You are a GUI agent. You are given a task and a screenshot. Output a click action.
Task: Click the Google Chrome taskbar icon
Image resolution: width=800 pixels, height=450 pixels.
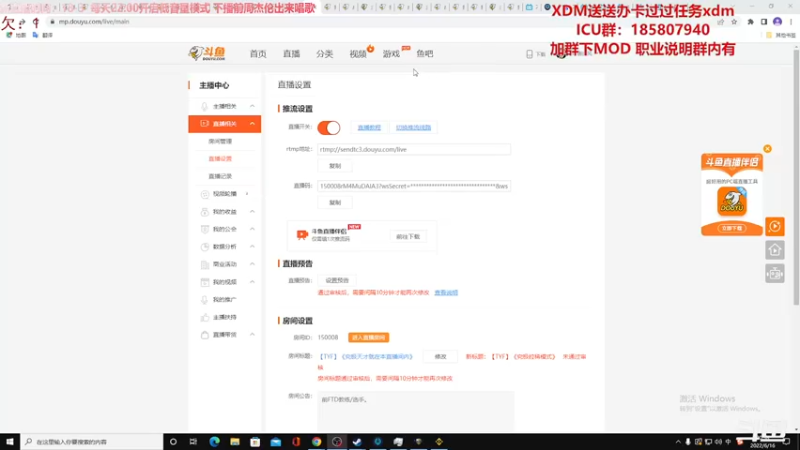316,441
